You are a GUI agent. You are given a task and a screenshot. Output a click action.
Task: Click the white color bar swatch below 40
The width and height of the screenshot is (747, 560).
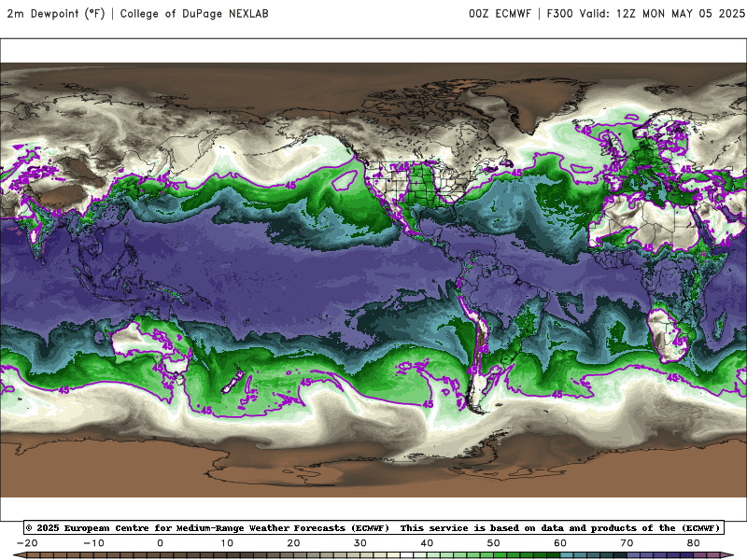tap(407, 555)
